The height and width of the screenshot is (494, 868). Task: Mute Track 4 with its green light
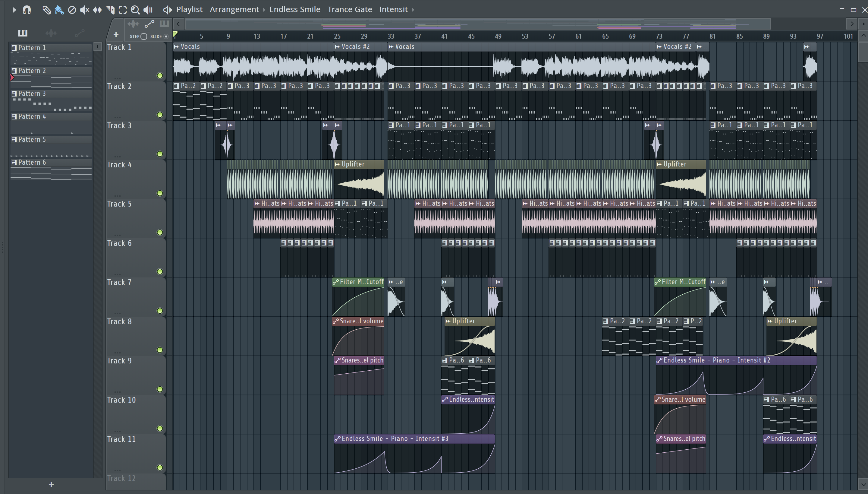click(160, 193)
